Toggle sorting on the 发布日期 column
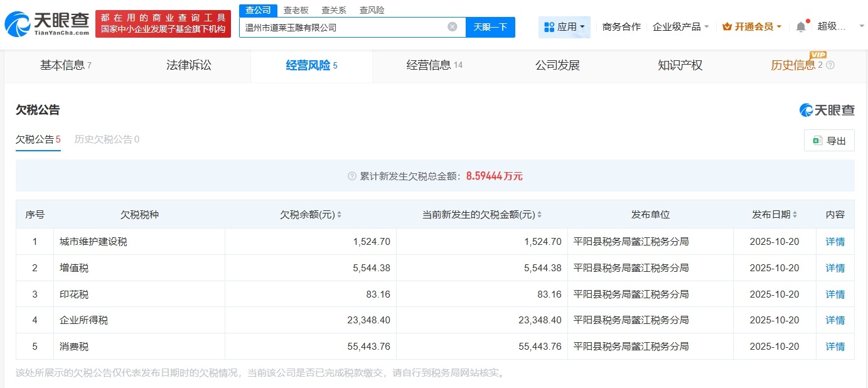The image size is (868, 388). [x=793, y=214]
